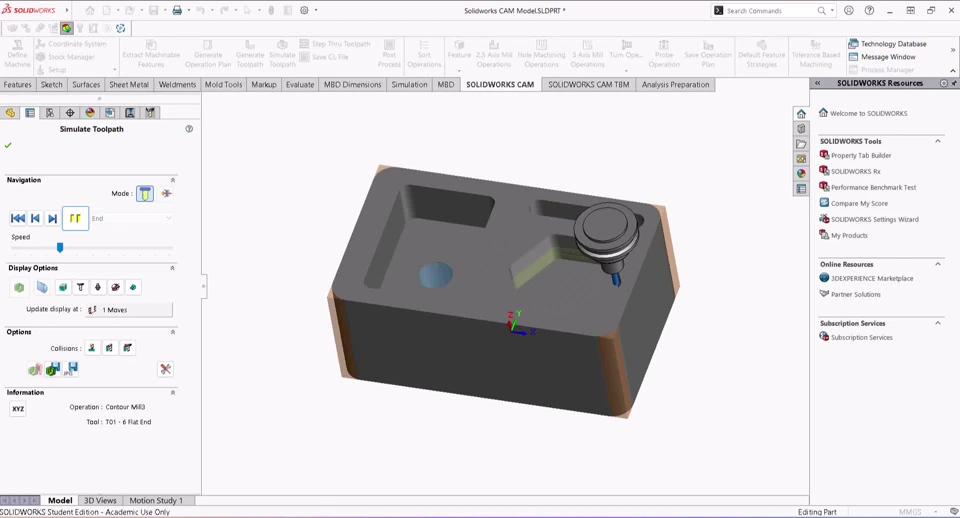Rewind simulation to the start
Screen dimensions: 960x518
[x=18, y=218]
